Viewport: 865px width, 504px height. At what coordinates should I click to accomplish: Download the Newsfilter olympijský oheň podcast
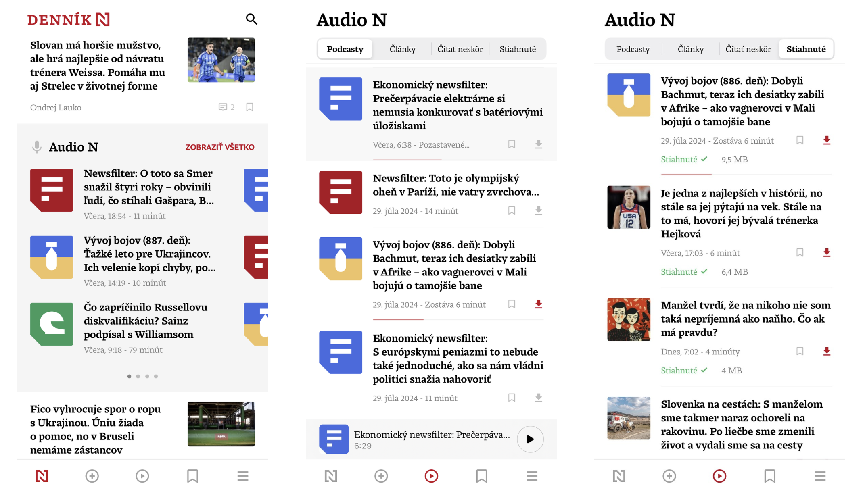tap(538, 210)
